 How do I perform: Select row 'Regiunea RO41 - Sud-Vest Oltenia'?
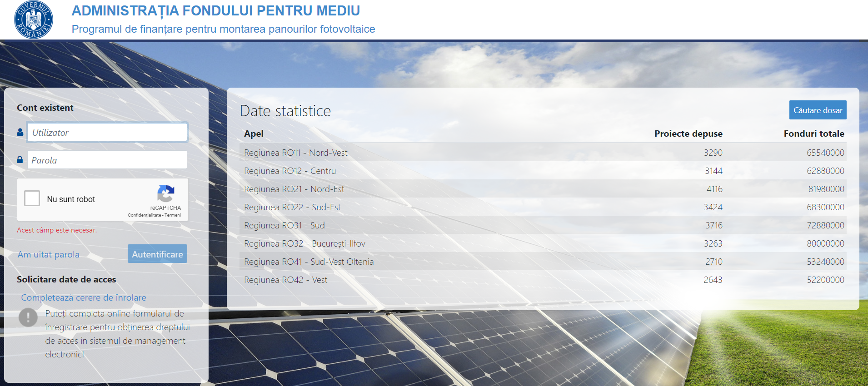[543, 262]
